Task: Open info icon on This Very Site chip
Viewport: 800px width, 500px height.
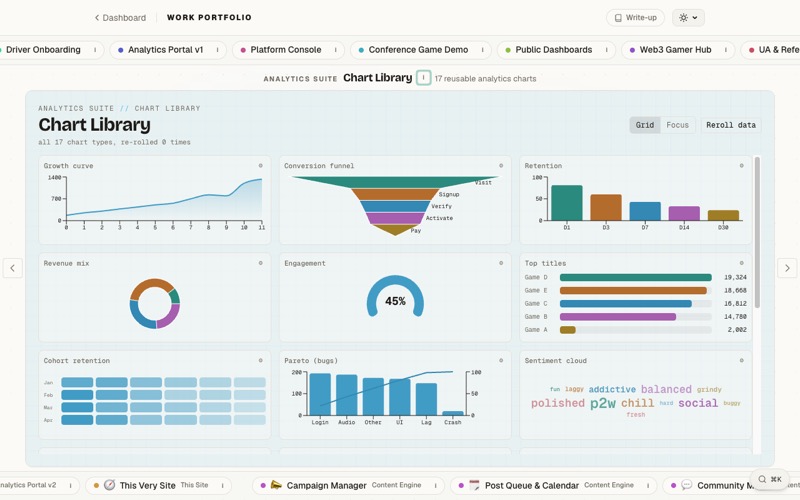Action: coord(222,486)
